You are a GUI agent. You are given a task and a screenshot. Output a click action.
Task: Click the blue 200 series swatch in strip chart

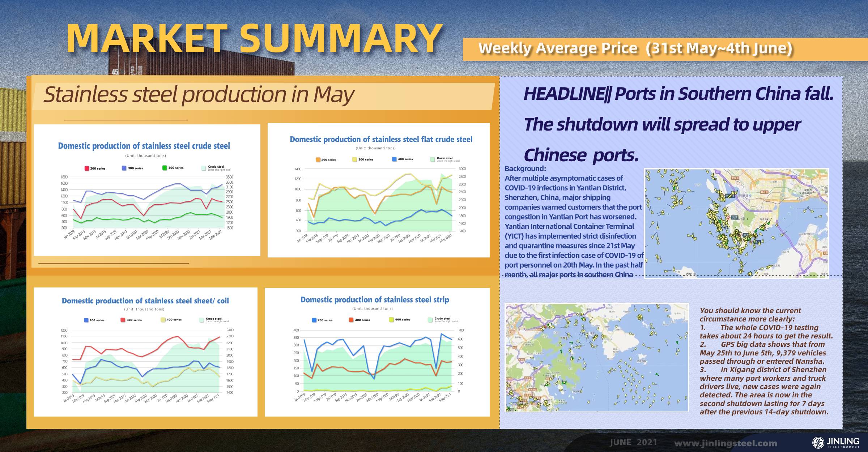tap(314, 320)
